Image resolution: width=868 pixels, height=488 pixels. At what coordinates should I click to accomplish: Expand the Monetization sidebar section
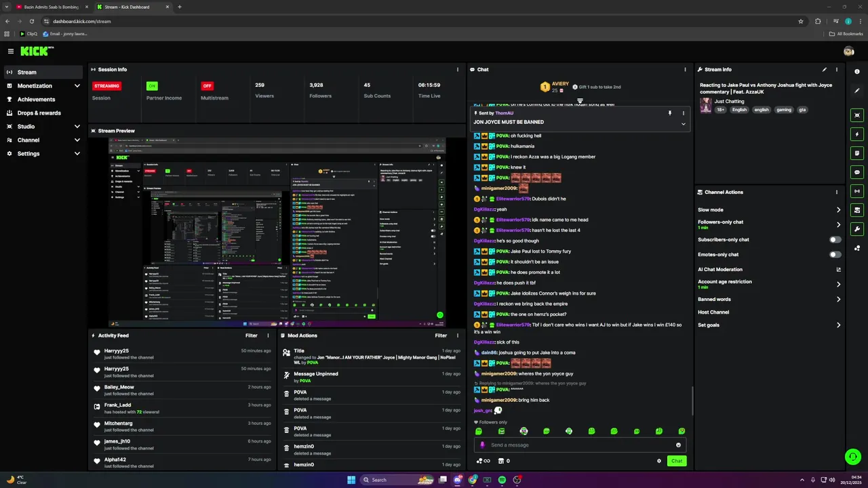tap(77, 86)
